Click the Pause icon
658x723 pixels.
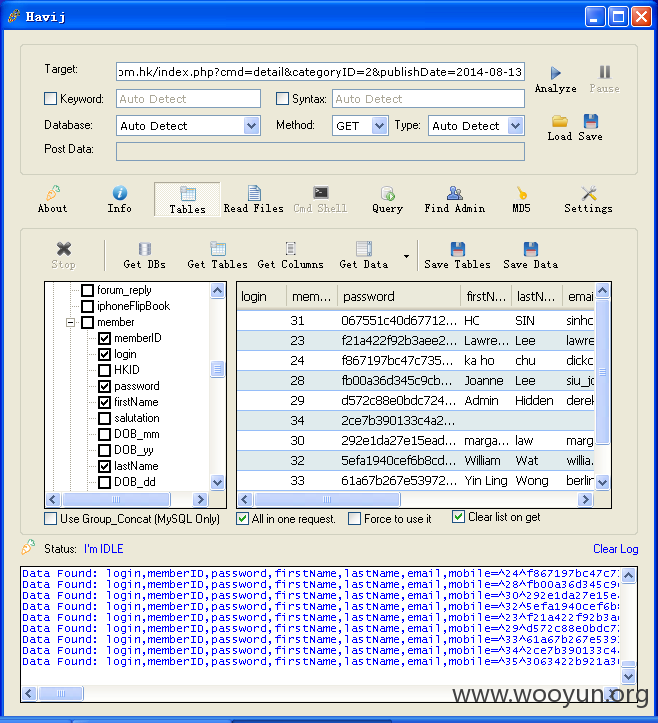pos(605,72)
